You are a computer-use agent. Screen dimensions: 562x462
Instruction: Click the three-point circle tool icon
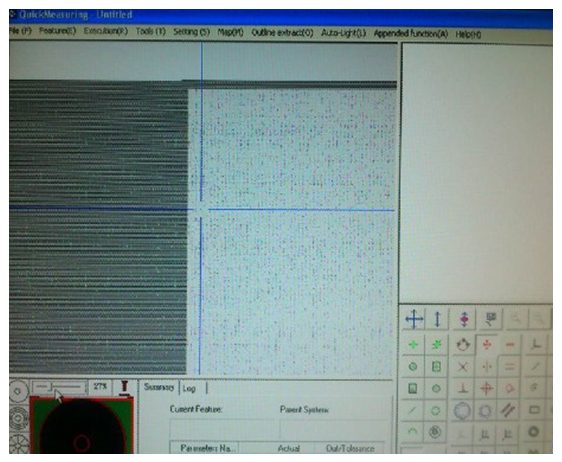[463, 345]
